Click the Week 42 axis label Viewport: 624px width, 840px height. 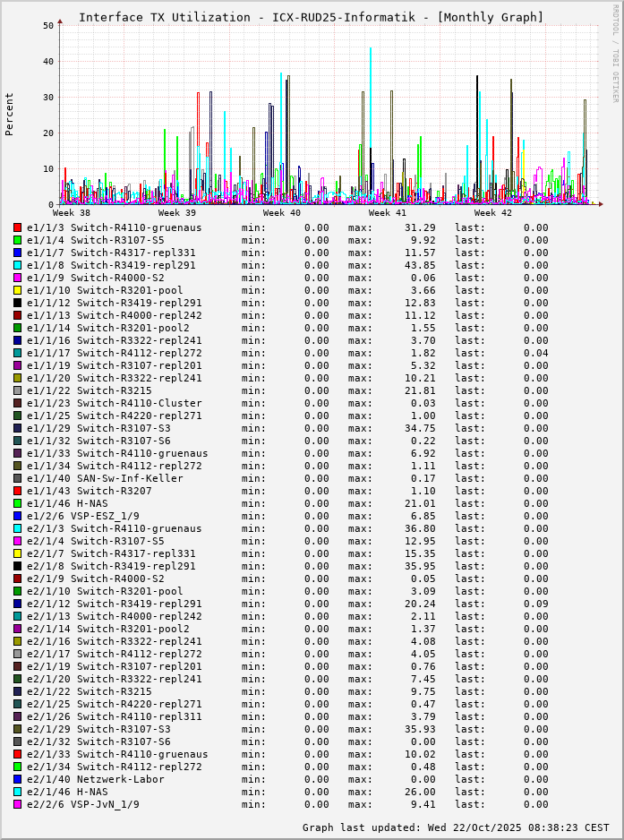coord(492,213)
